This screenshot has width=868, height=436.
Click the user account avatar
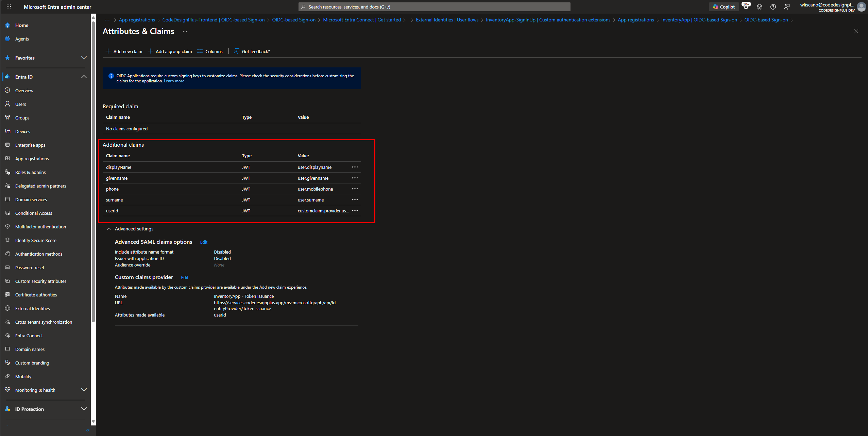[861, 7]
